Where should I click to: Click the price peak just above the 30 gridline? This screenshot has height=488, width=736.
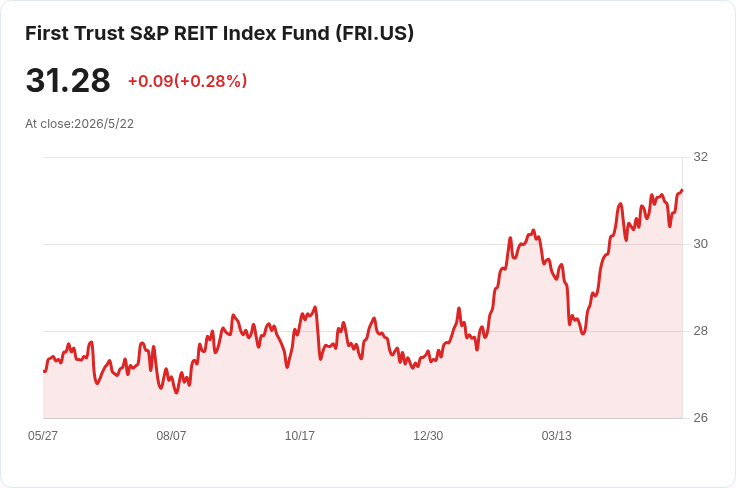pyautogui.click(x=533, y=230)
